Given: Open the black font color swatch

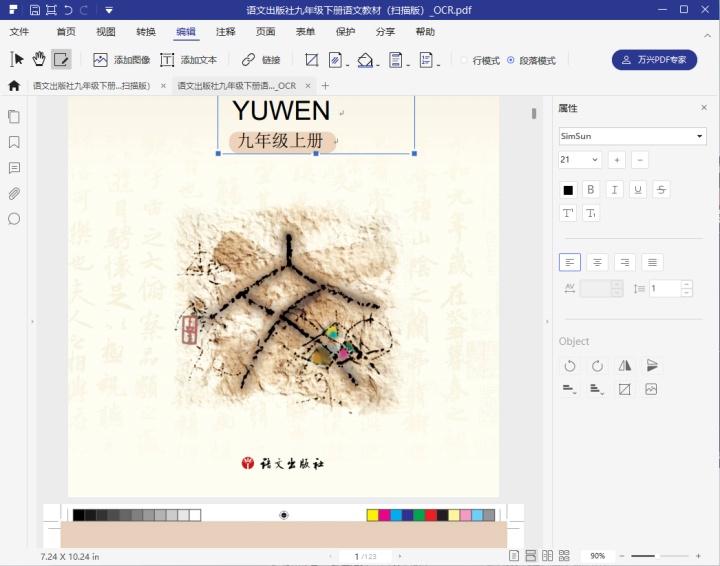Looking at the screenshot, I should tap(568, 190).
